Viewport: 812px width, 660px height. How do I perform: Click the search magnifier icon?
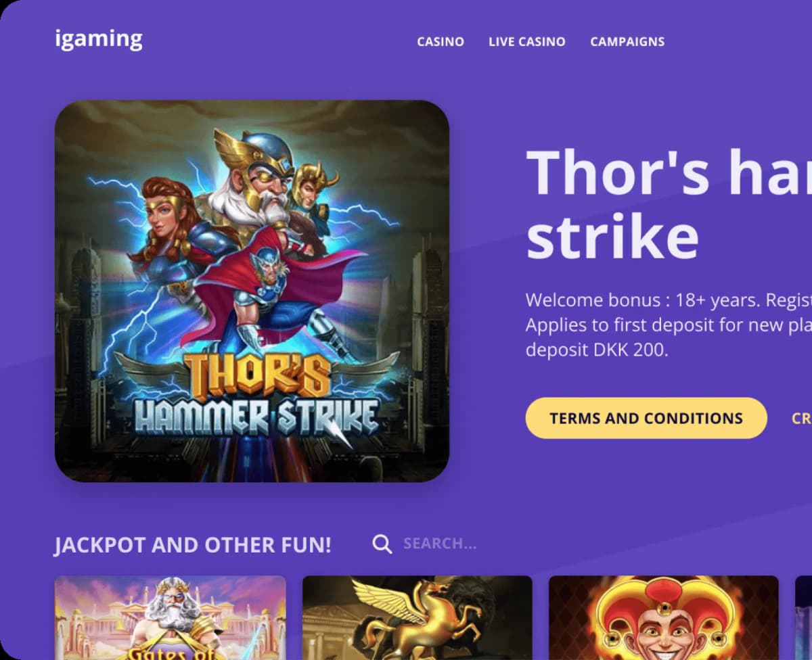point(382,544)
